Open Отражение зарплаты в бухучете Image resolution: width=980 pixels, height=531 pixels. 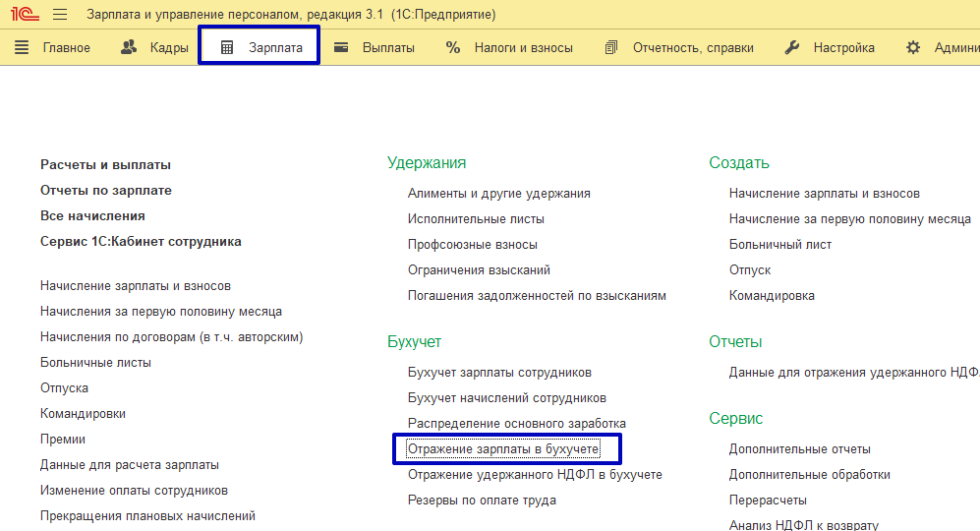pyautogui.click(x=503, y=449)
